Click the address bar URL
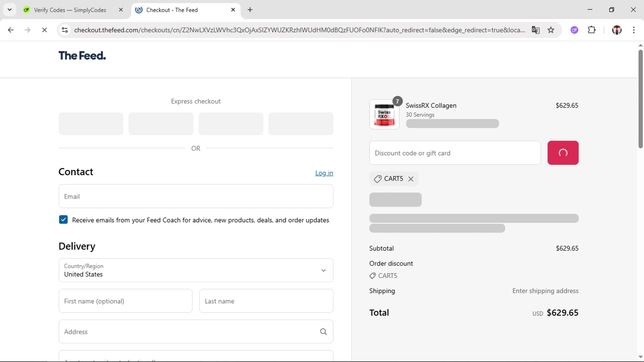This screenshot has height=362, width=644. click(x=299, y=30)
